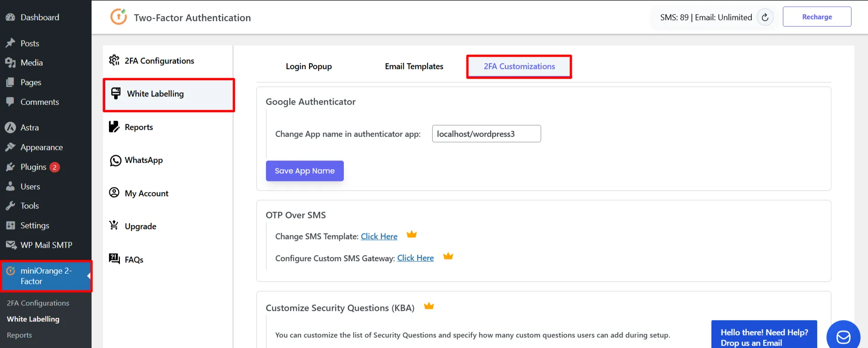Image resolution: width=868 pixels, height=348 pixels.
Task: Click the SMS: 89 | Email: Unlimited text
Action: pyautogui.click(x=706, y=17)
